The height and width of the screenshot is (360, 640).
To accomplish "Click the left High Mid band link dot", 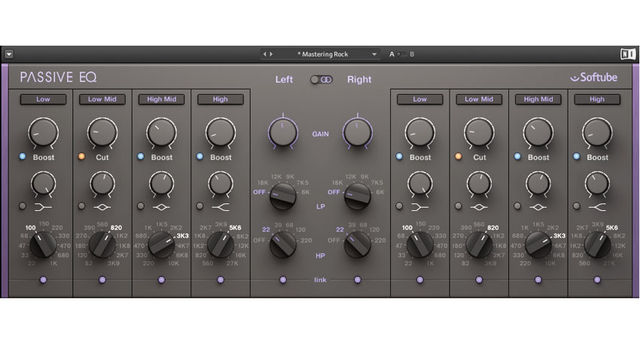I will [x=161, y=280].
